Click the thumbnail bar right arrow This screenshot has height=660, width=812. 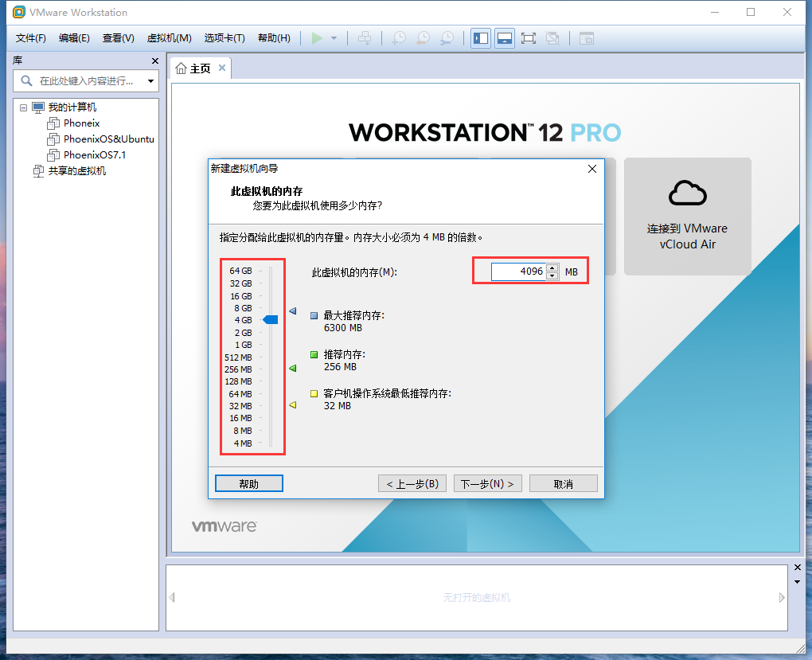coord(782,597)
